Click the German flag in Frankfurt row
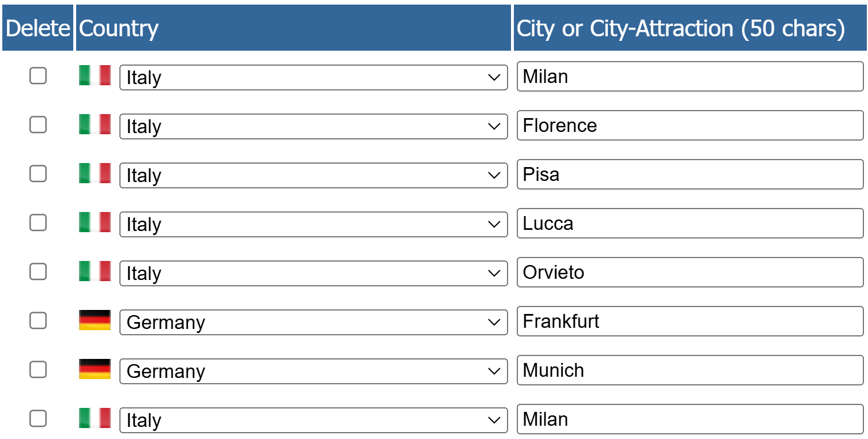 point(95,320)
